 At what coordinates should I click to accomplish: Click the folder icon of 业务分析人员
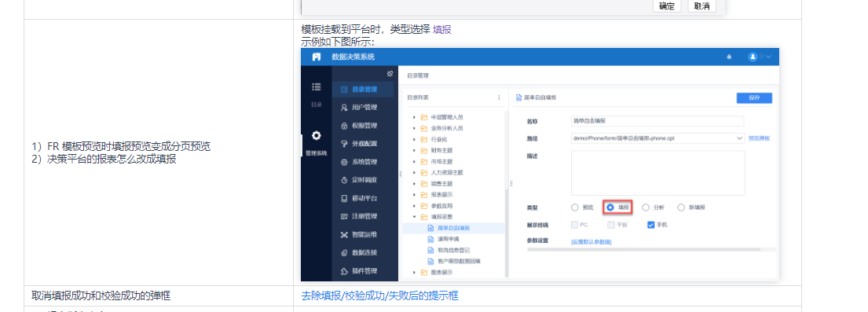point(424,128)
